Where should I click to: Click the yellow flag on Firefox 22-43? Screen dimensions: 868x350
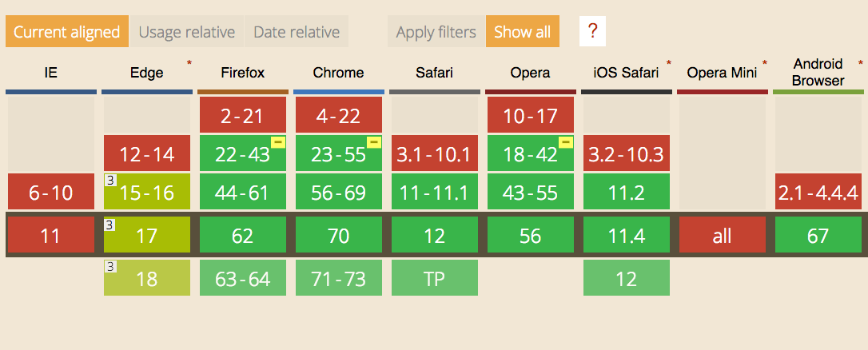(x=279, y=142)
